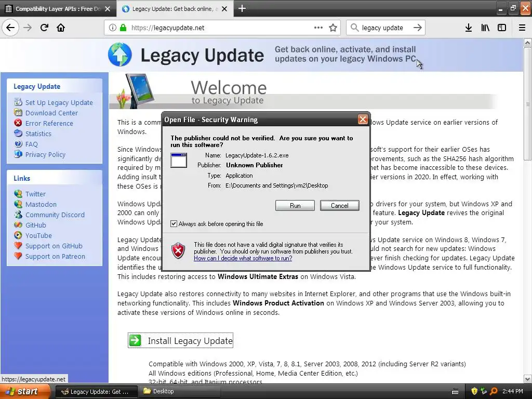Click the Support on Patreon heart icon
This screenshot has height=399, width=532.
click(18, 256)
